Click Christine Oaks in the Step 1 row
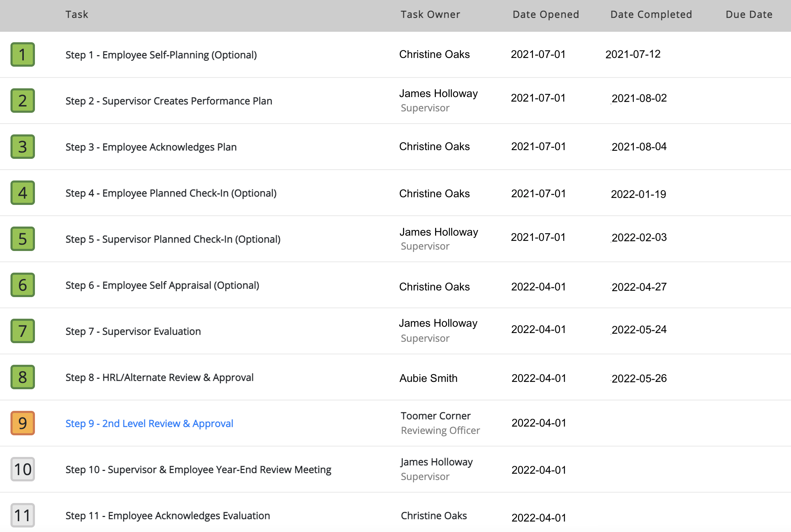 434,54
